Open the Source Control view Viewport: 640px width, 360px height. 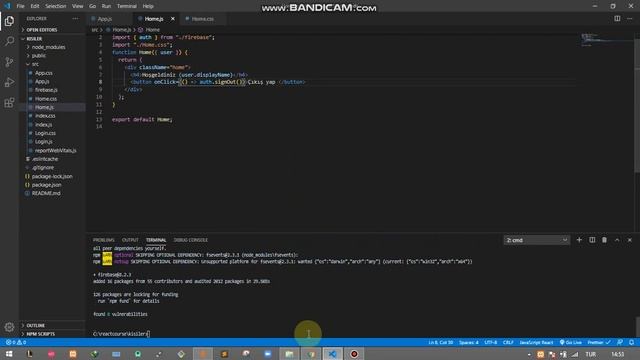coord(9,62)
